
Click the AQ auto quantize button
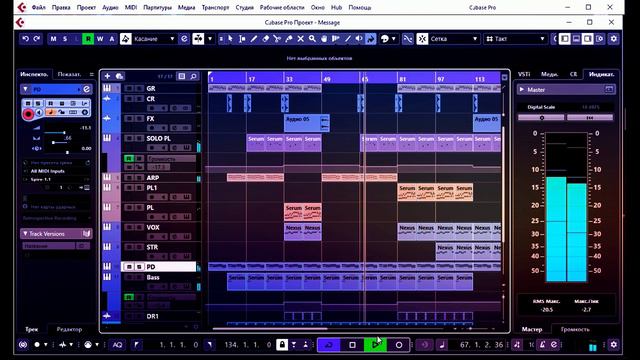[x=117, y=345]
